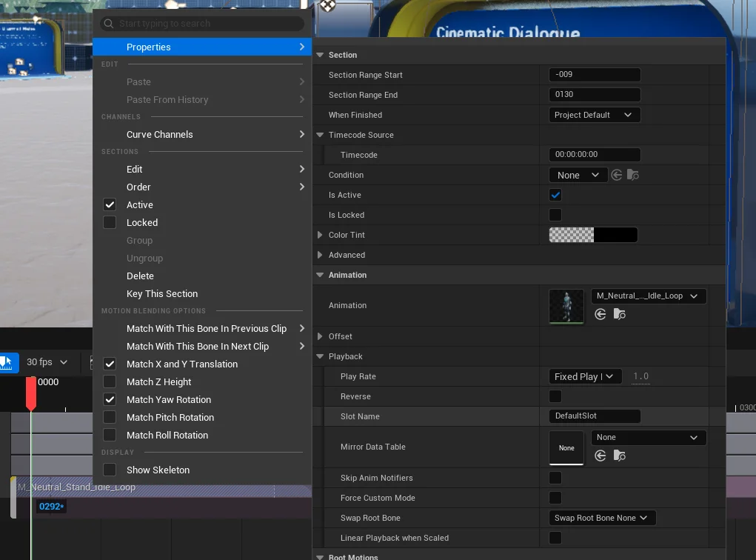Focus the context menu search field
This screenshot has width=756, height=560.
tap(202, 24)
